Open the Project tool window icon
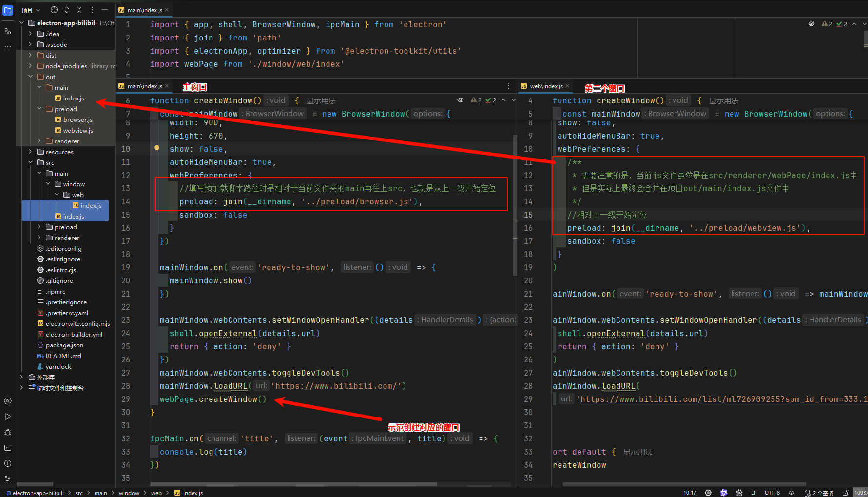The width and height of the screenshot is (868, 497). pyautogui.click(x=8, y=10)
